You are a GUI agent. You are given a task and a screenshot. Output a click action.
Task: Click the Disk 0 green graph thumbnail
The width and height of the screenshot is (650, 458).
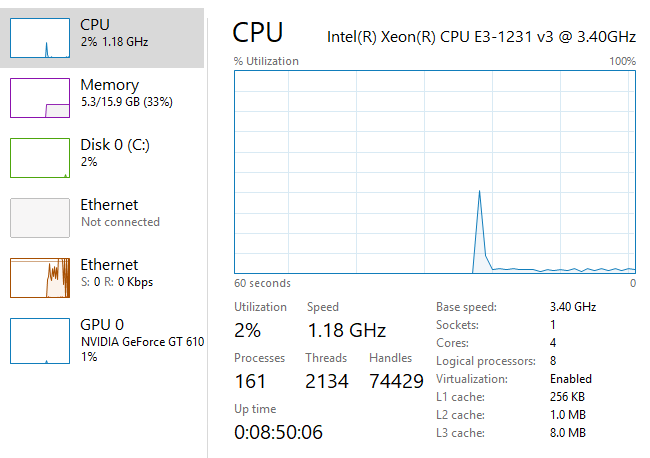40,157
